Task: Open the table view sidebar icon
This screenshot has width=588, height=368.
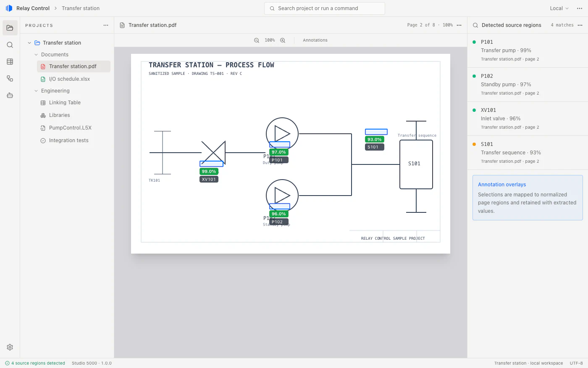Action: click(x=10, y=62)
